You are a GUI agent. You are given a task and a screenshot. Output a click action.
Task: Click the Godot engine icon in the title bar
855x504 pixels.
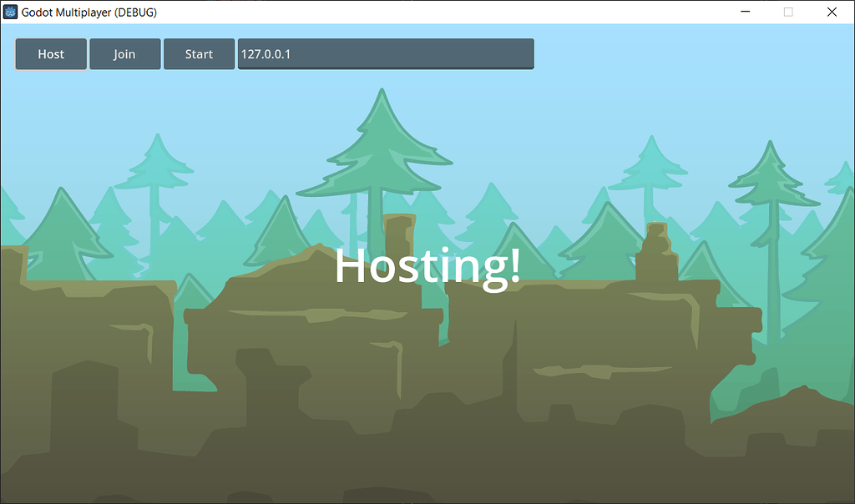[12, 12]
